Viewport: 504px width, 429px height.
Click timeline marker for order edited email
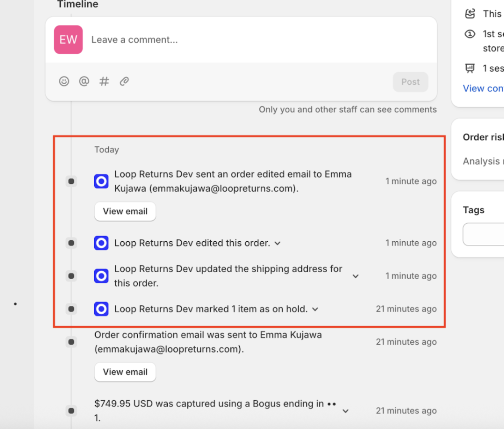(71, 181)
